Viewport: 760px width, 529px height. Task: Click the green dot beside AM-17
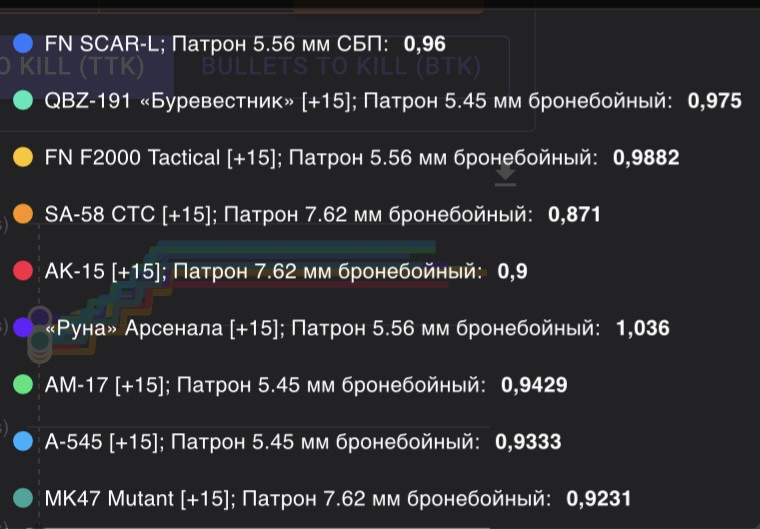coord(23,385)
